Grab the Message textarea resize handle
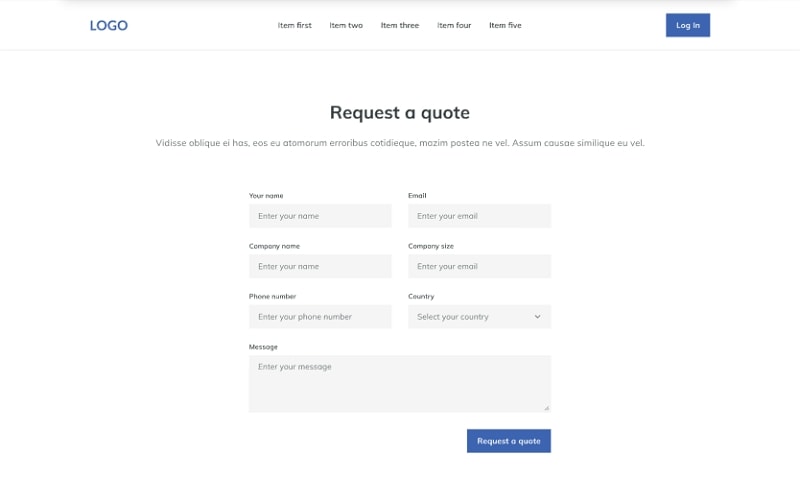The image size is (800, 479). (547, 408)
